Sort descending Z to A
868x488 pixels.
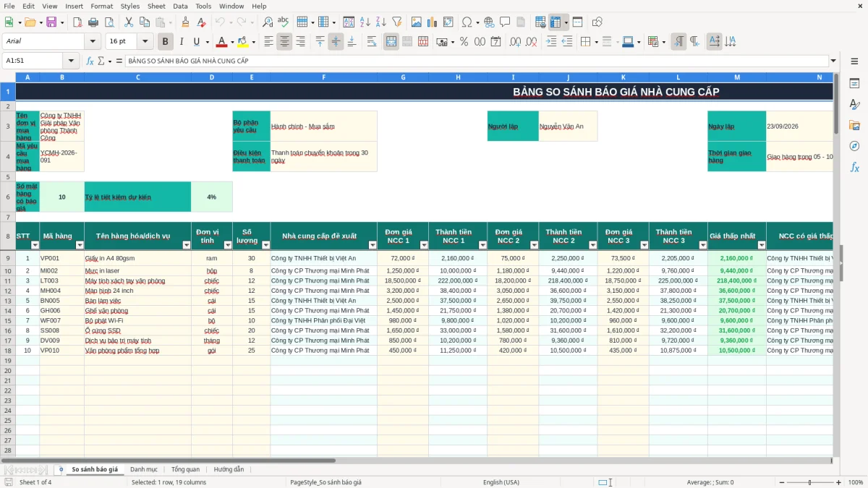(x=380, y=22)
